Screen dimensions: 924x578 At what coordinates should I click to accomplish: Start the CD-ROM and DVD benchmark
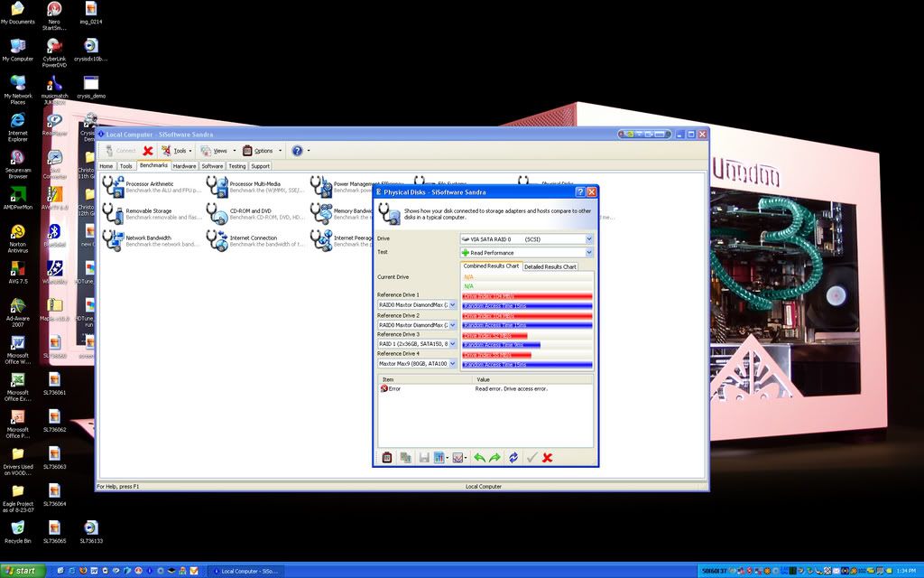(x=217, y=213)
